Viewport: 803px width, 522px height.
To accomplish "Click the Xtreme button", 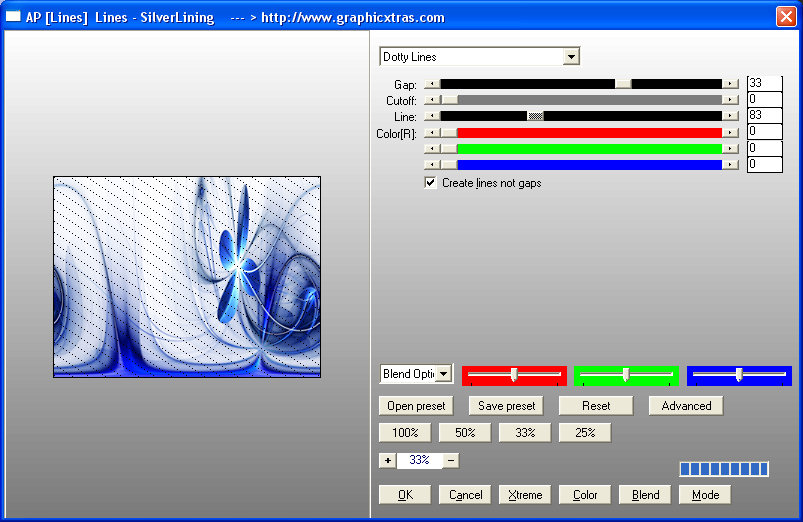I will point(525,495).
